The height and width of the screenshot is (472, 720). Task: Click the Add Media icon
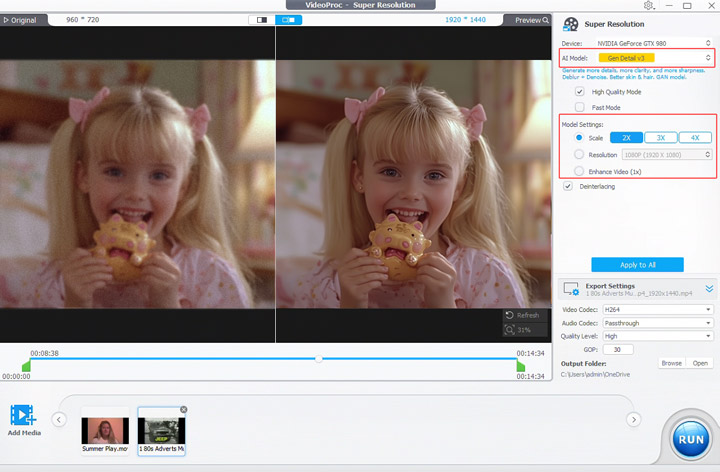[x=23, y=415]
